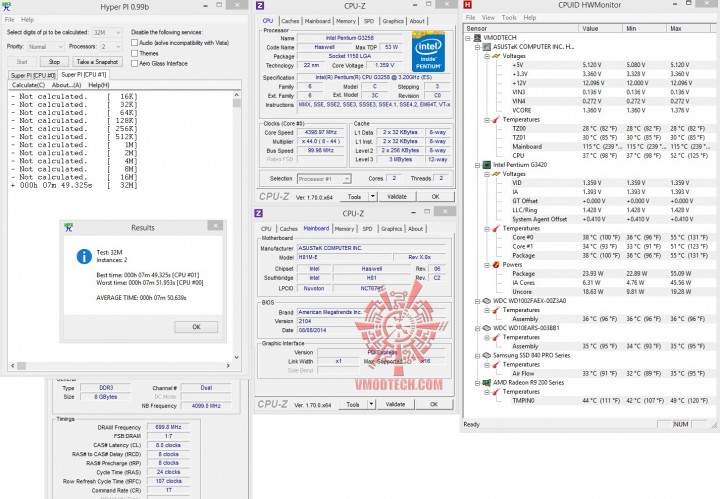This screenshot has width=720, height=499.
Task: Click the Max column header in HWMonitor
Action: (x=688, y=28)
